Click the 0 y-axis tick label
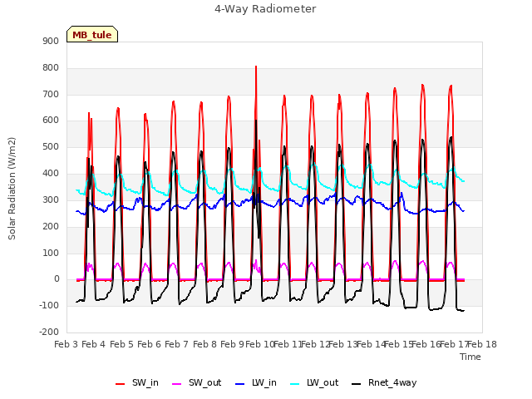Image resolution: width=532 pixels, height=399 pixels. (x=57, y=279)
